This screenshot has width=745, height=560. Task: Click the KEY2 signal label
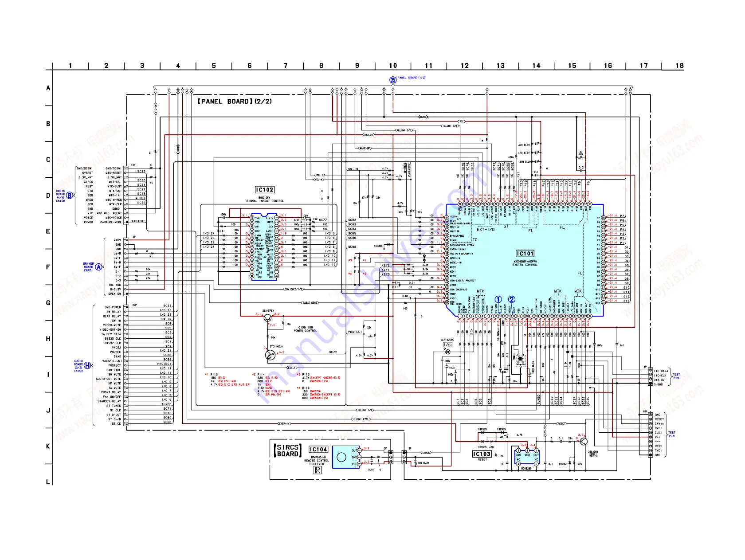pyautogui.click(x=385, y=265)
